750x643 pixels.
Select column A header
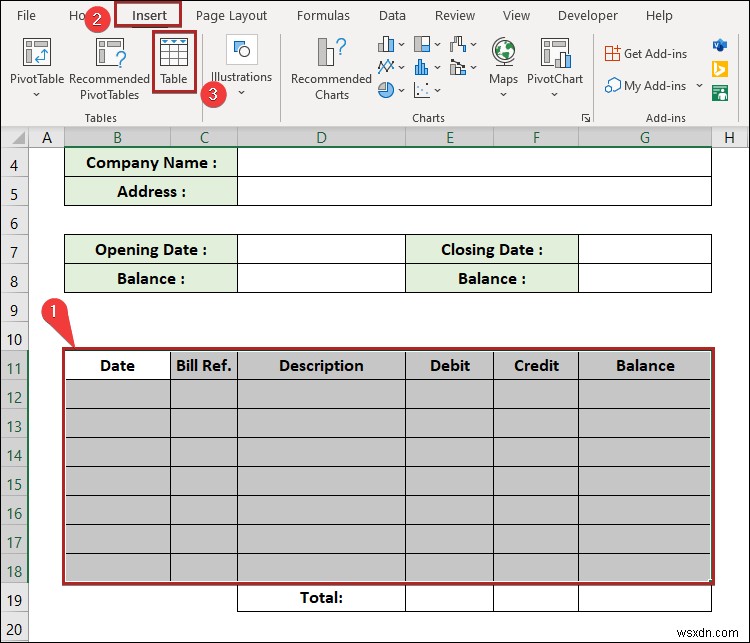pos(47,138)
